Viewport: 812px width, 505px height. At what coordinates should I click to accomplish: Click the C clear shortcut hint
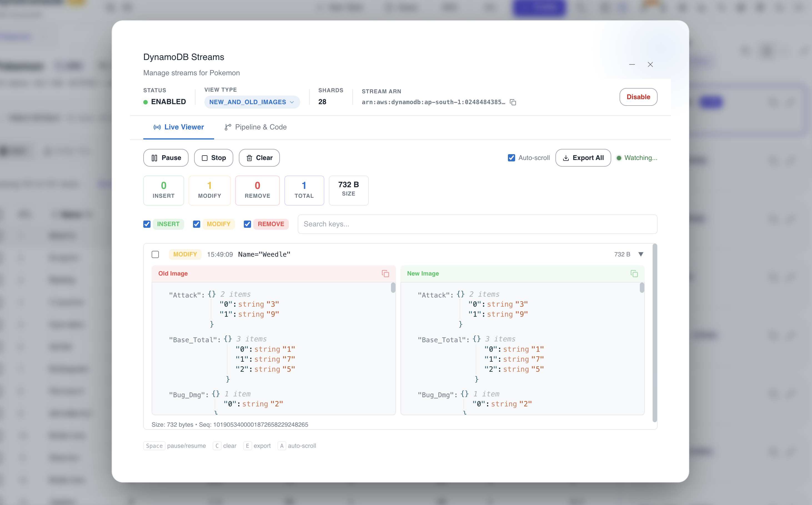pos(225,446)
